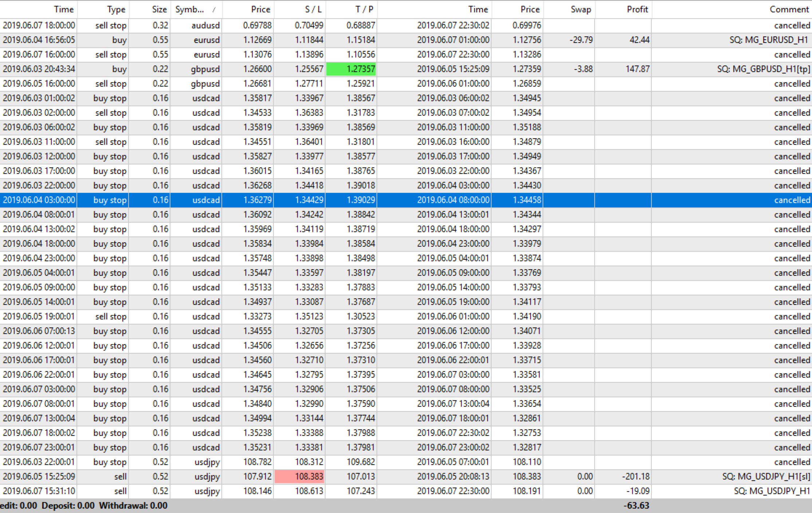The width and height of the screenshot is (812, 513).
Task: Select the usdjpy sell trade with -201.18 profit
Action: coord(207,477)
